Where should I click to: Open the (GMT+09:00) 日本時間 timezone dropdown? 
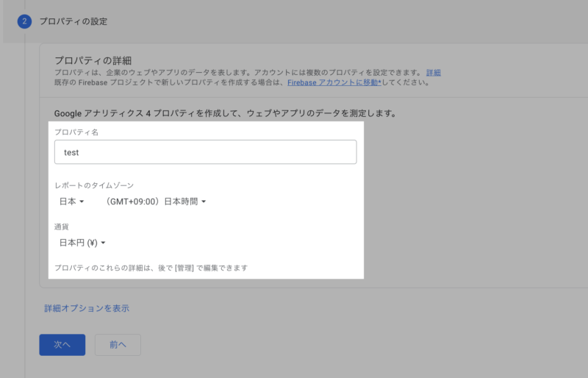click(155, 202)
